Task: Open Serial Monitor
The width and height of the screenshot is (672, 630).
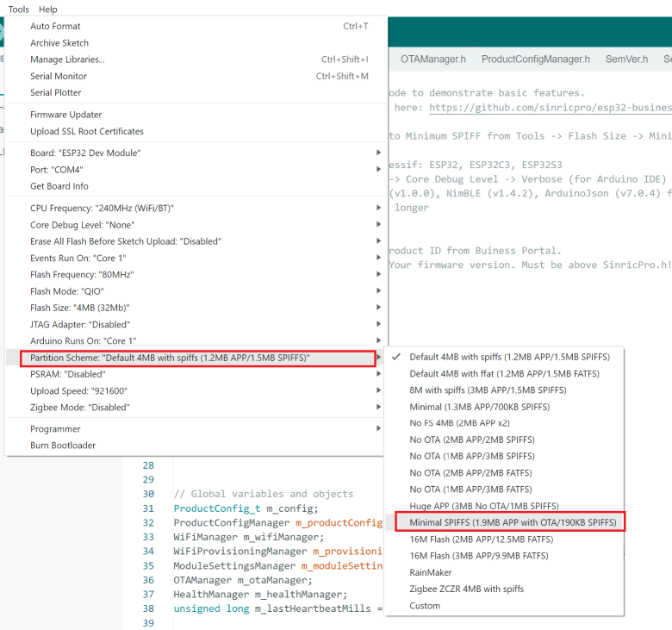Action: [x=196, y=76]
